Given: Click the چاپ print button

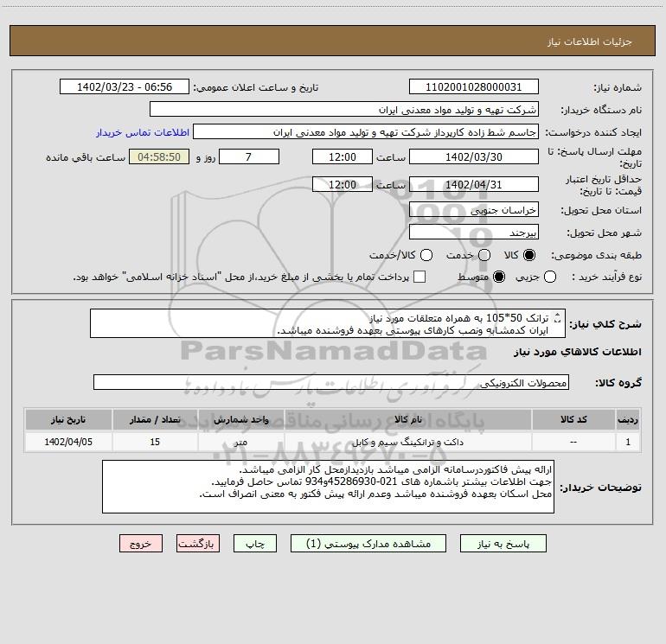Looking at the screenshot, I should pos(255,544).
